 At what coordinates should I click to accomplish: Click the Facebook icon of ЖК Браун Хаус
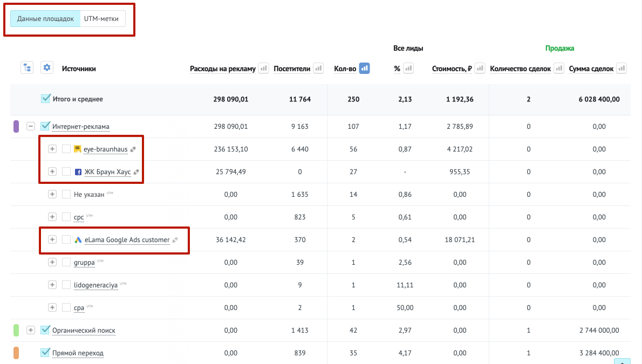78,172
